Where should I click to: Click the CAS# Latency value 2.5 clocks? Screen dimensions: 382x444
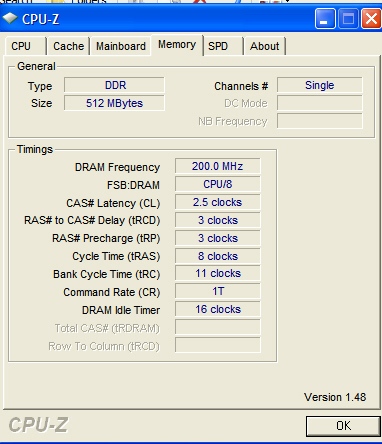[218, 202]
